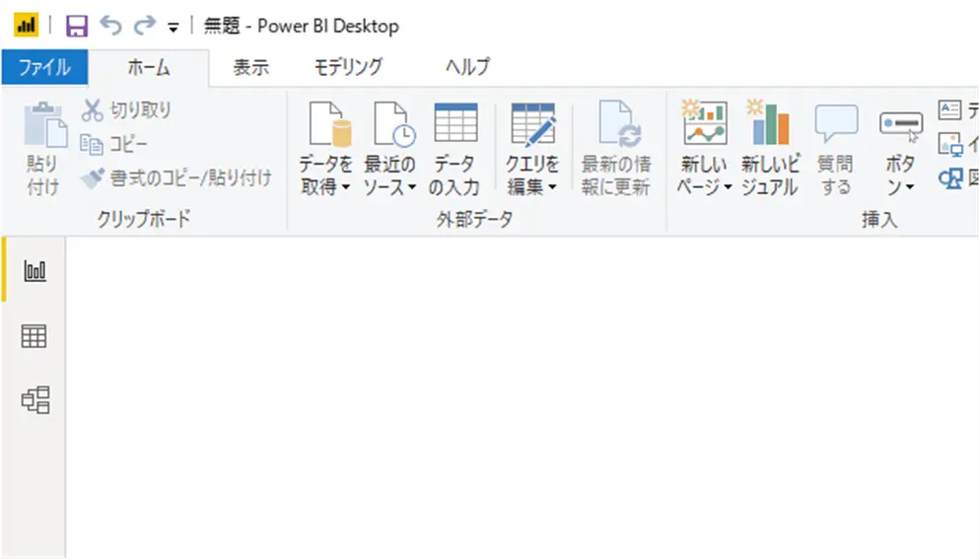Redo the action with the redo arrow
The width and height of the screenshot is (980, 560).
tap(144, 26)
